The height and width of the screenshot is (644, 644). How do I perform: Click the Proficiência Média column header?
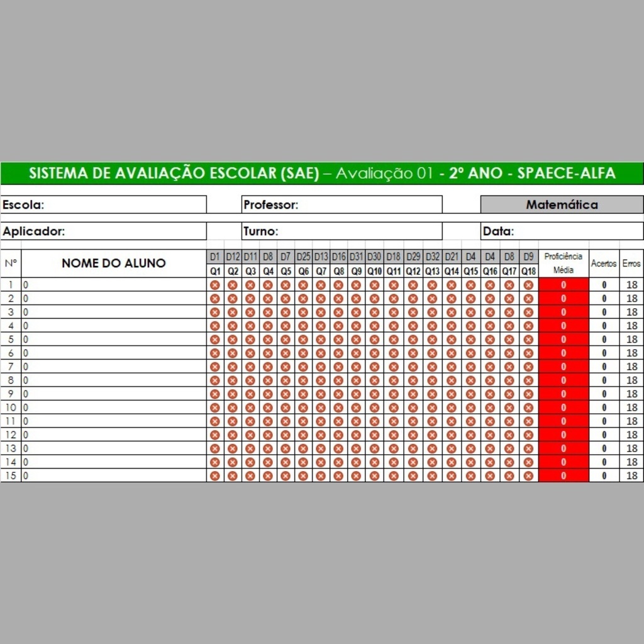pos(563,264)
